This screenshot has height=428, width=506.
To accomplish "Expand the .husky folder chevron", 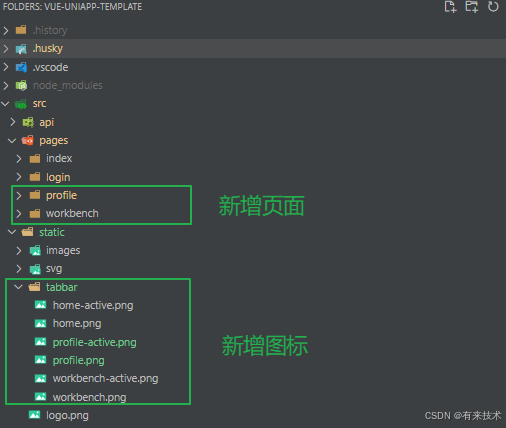I will click(6, 49).
